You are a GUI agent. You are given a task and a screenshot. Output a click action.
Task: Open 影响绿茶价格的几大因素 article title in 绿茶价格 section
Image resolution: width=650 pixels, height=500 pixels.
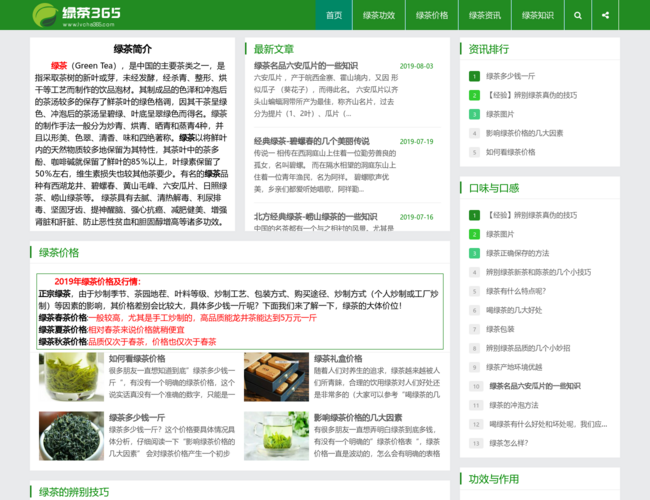[x=358, y=417]
